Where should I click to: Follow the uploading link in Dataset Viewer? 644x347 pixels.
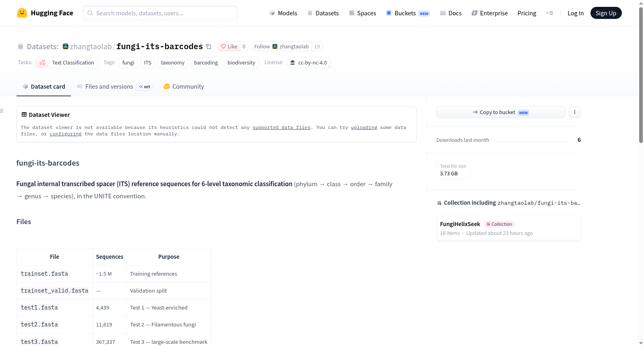[x=364, y=127]
